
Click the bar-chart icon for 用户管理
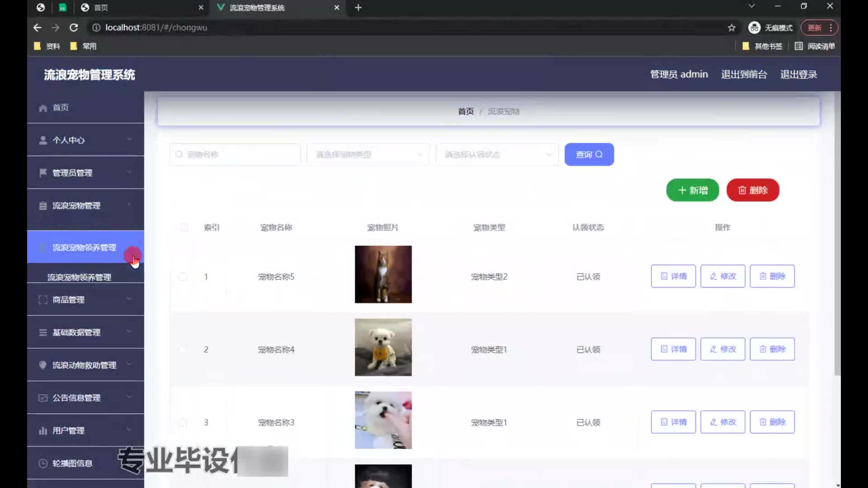[43, 431]
